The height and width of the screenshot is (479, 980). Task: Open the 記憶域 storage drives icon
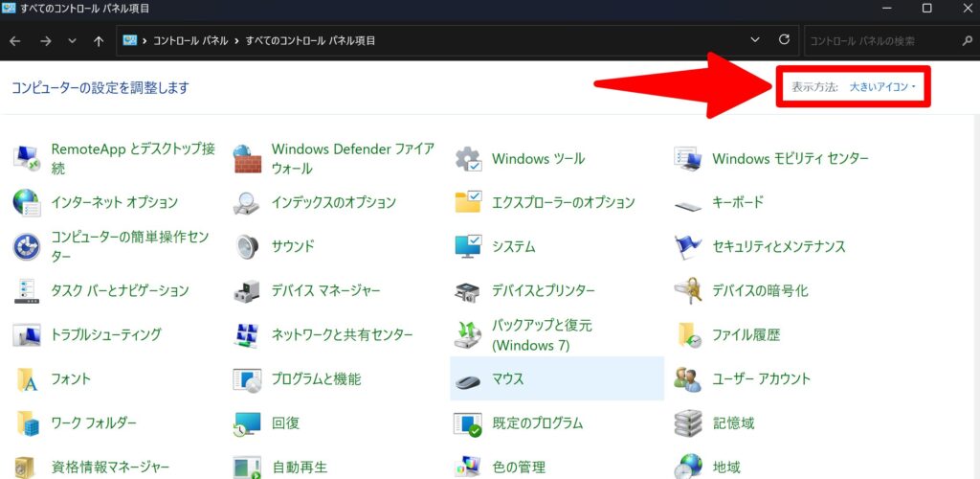pos(688,423)
